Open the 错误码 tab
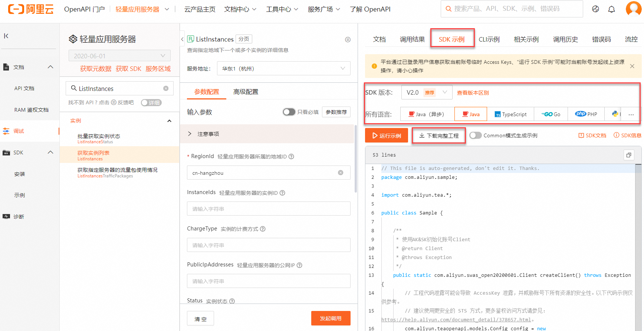This screenshot has width=644, height=331. pyautogui.click(x=601, y=39)
